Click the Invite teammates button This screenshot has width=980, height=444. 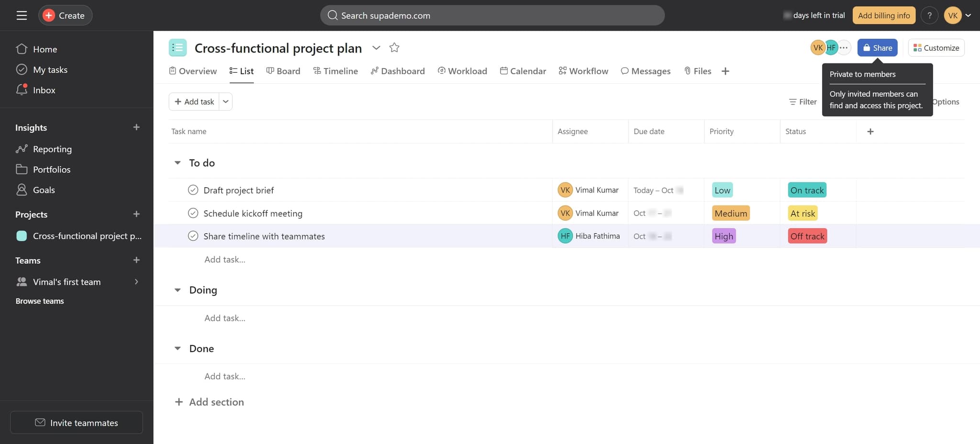pyautogui.click(x=77, y=422)
